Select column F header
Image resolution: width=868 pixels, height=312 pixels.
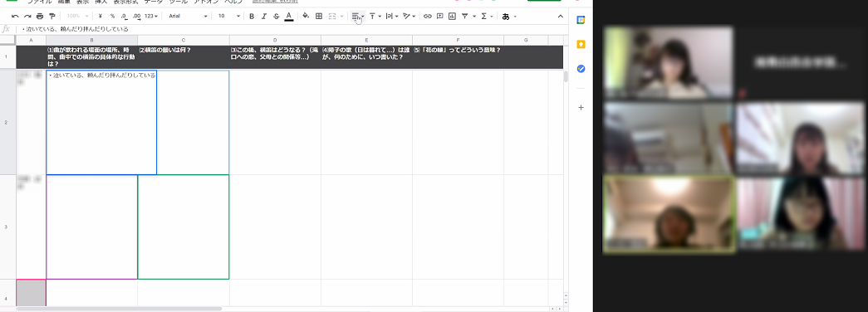pos(458,41)
